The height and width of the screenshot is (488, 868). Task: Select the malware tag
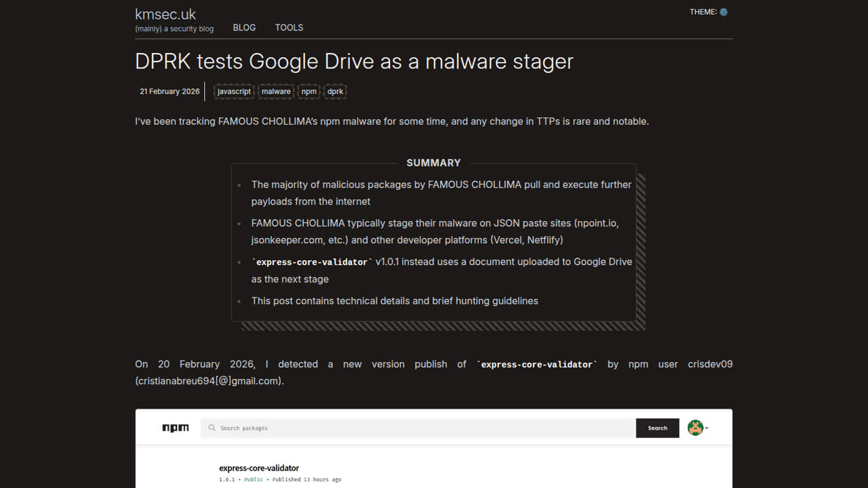[276, 91]
